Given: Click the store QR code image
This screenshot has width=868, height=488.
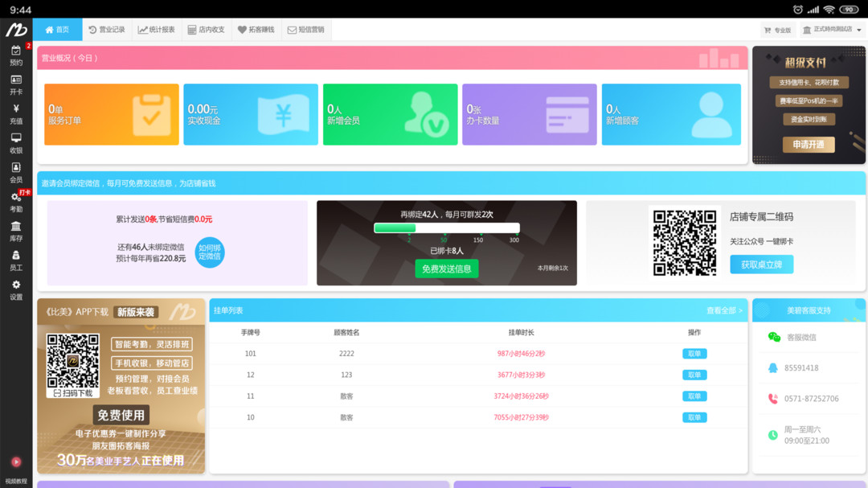Looking at the screenshot, I should [685, 241].
